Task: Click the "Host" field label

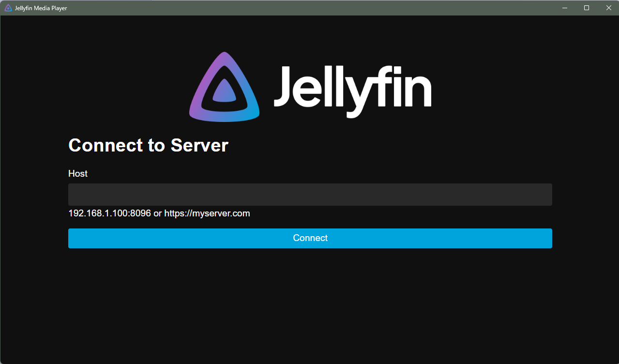Action: (78, 173)
